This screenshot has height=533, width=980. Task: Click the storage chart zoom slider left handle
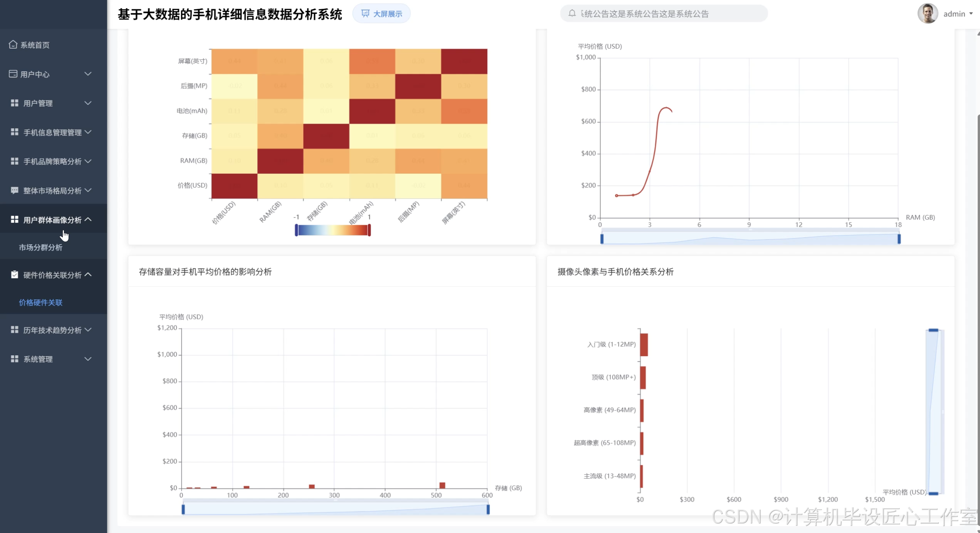(183, 509)
